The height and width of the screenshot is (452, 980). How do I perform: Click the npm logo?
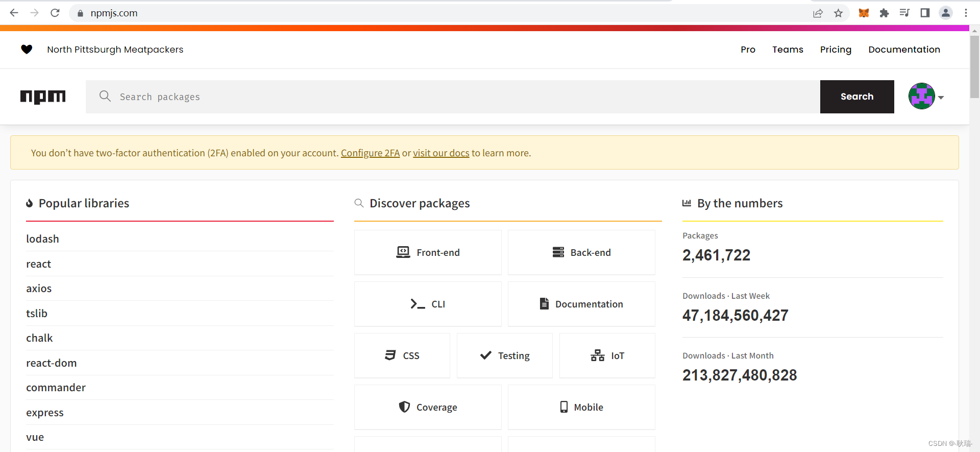point(43,97)
